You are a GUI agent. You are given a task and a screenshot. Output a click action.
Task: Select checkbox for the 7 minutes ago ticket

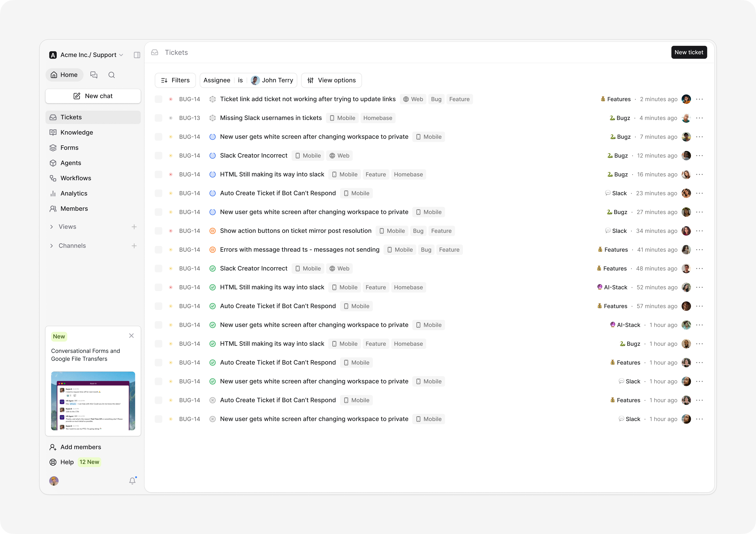click(159, 137)
